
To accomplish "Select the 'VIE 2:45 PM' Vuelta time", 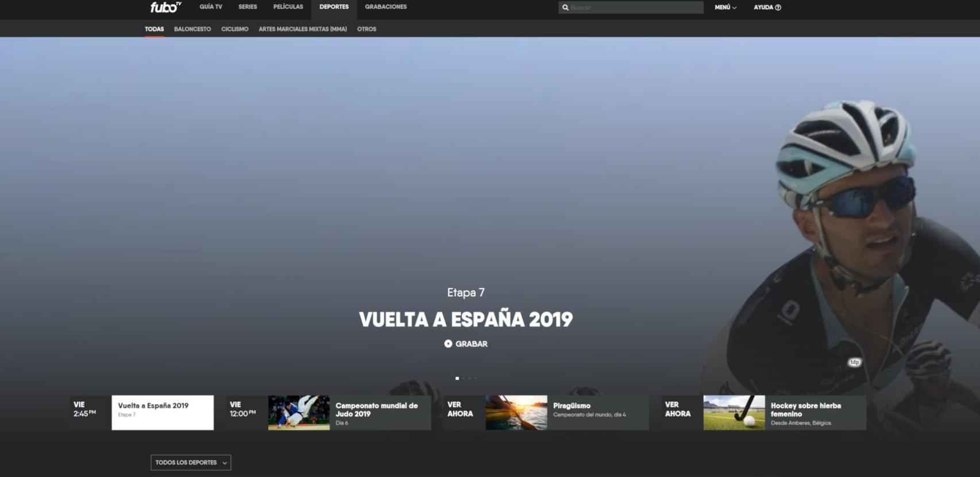I will [x=84, y=409].
